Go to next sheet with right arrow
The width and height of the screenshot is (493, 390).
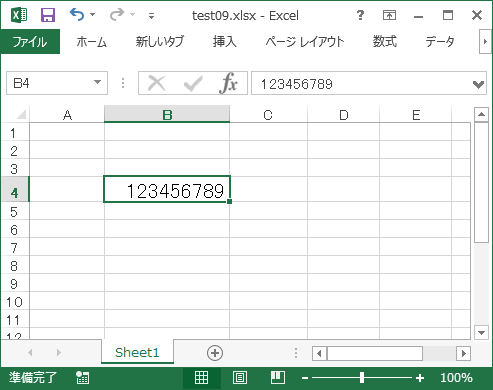pos(59,352)
